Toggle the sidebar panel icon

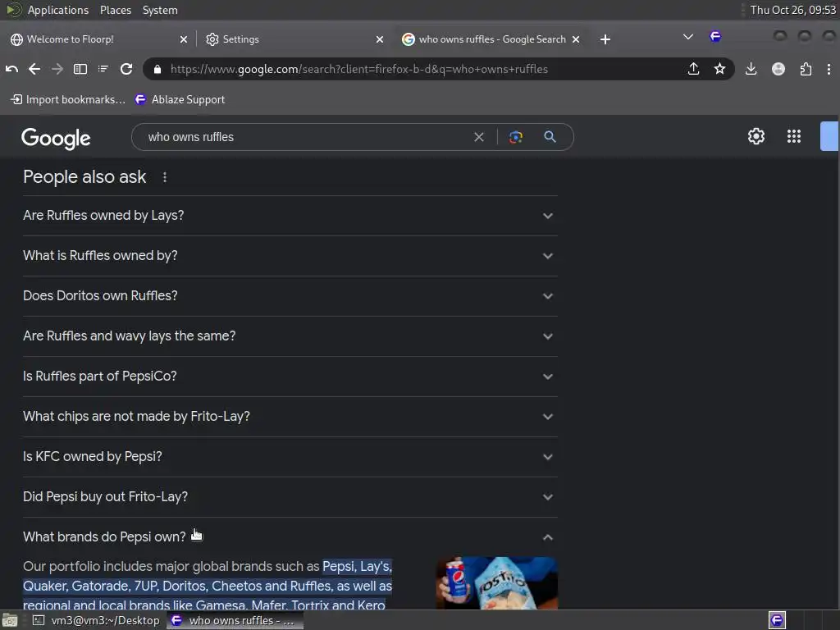[x=80, y=69]
